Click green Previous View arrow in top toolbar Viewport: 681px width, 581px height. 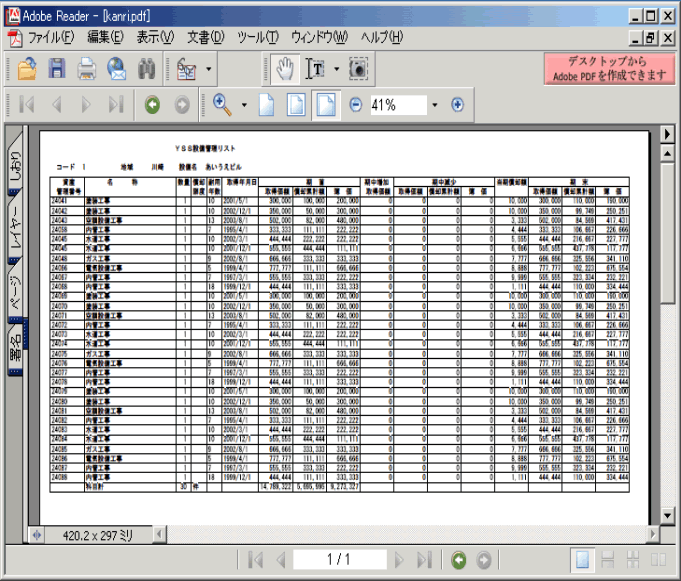point(152,105)
